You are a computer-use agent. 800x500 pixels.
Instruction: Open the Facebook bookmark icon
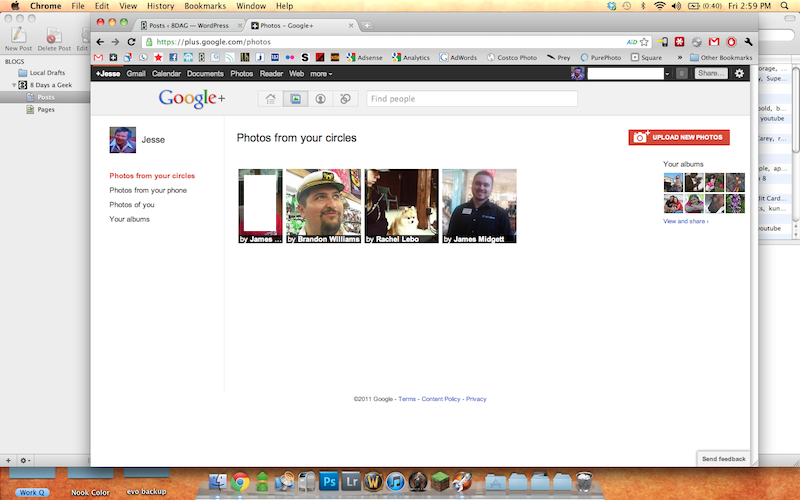click(173, 57)
